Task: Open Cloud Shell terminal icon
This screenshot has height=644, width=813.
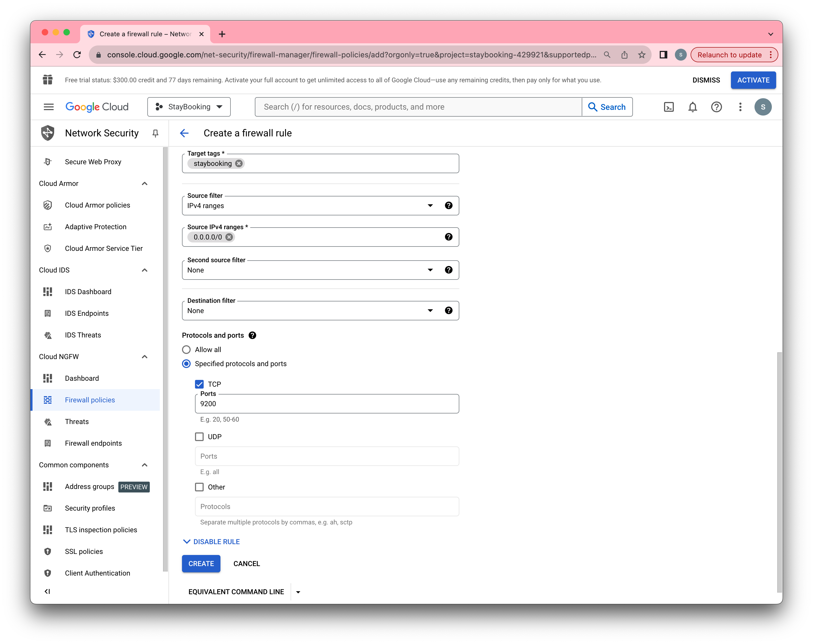Action: pos(669,107)
